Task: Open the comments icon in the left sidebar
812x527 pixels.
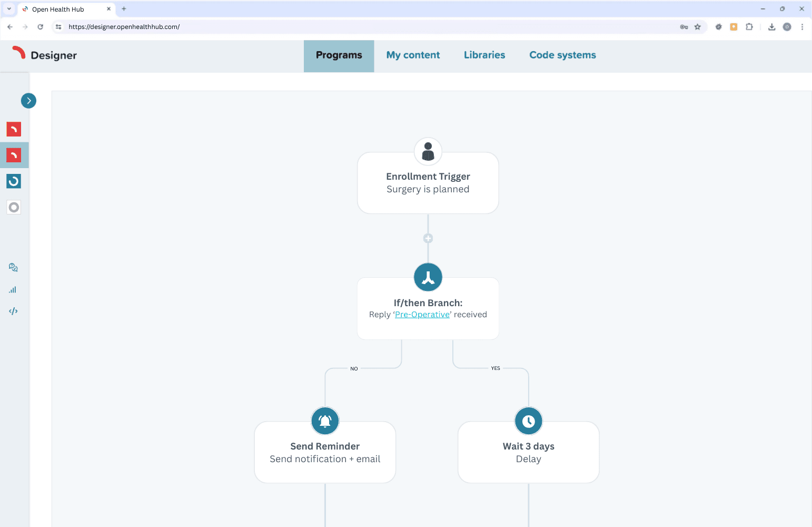Action: tap(13, 267)
